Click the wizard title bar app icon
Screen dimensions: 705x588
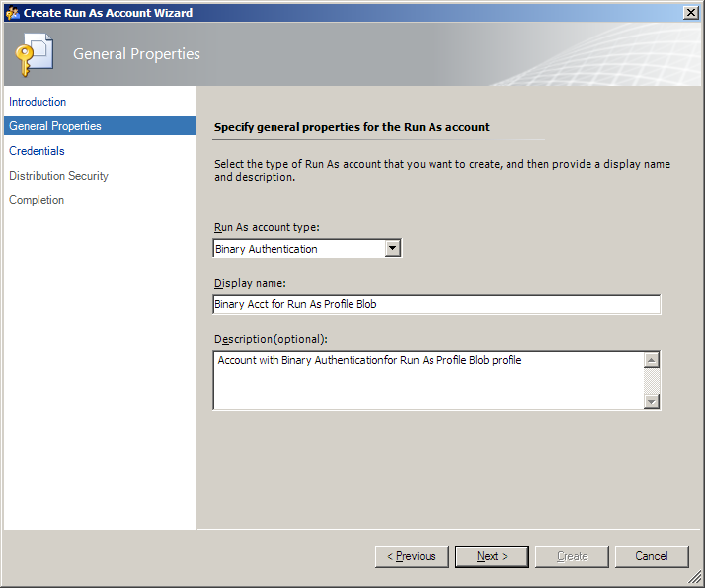coord(12,13)
